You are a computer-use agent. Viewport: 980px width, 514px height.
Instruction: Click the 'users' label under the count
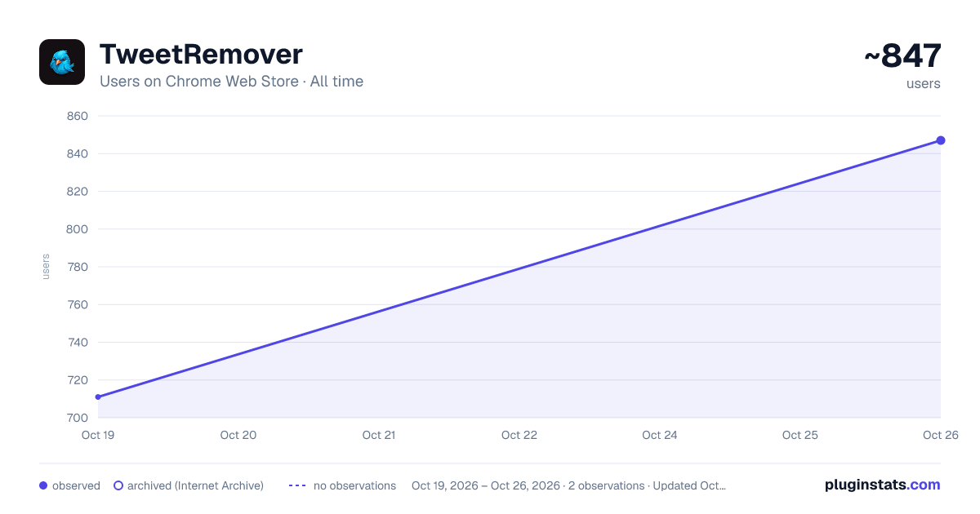tap(924, 83)
